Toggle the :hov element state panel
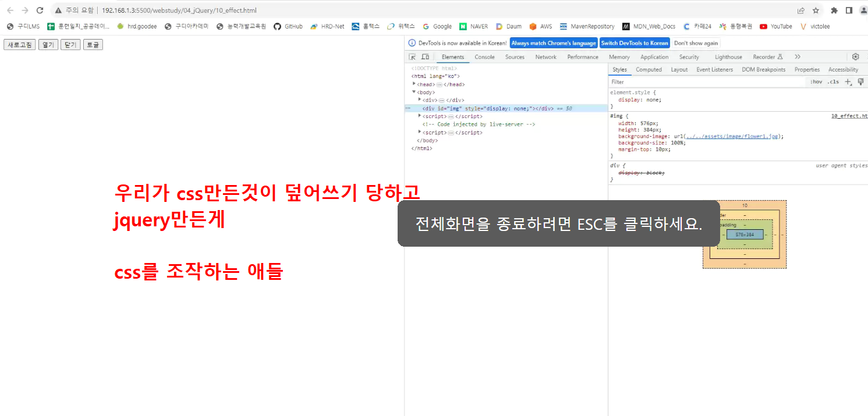868x416 pixels. [x=816, y=82]
